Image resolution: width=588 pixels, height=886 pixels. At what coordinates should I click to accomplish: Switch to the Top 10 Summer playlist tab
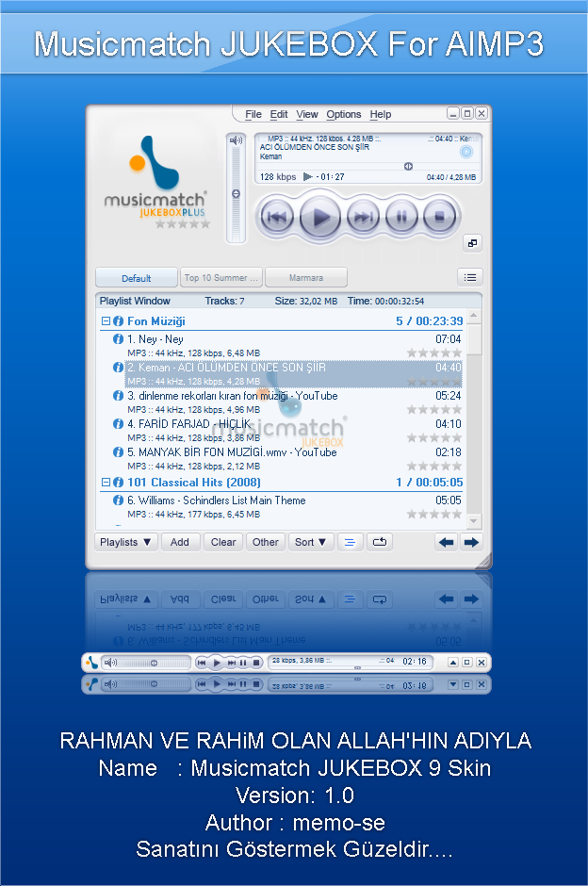click(x=221, y=278)
